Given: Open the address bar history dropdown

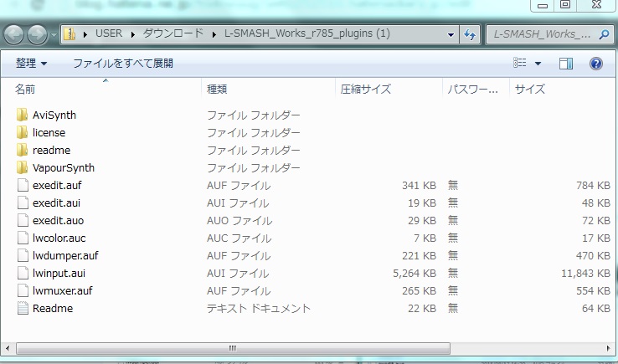Looking at the screenshot, I should 451,34.
